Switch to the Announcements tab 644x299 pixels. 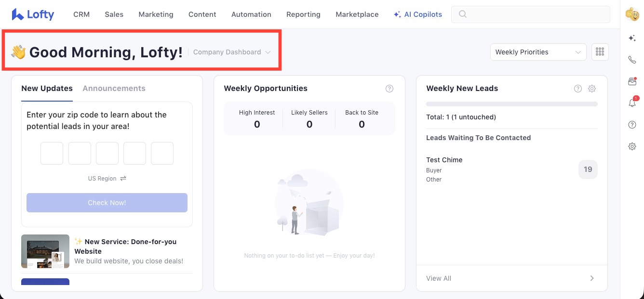coord(114,89)
